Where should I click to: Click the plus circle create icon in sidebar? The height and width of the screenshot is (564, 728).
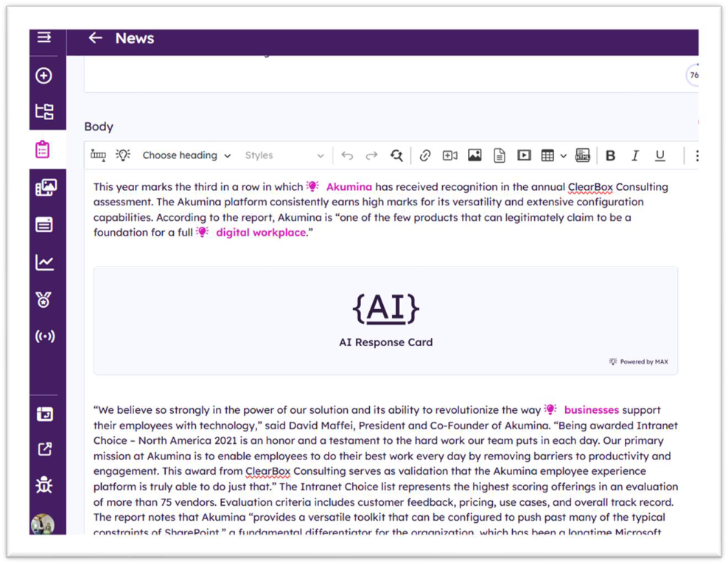(44, 76)
